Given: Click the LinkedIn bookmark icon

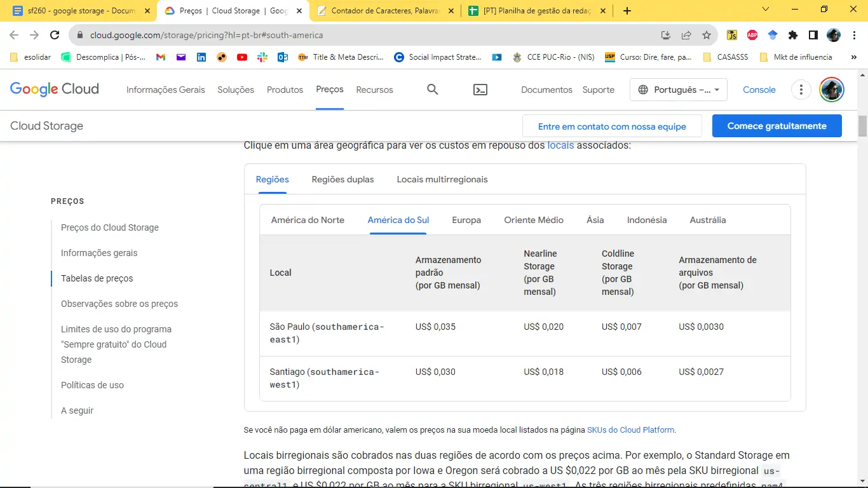Looking at the screenshot, I should pyautogui.click(x=201, y=57).
